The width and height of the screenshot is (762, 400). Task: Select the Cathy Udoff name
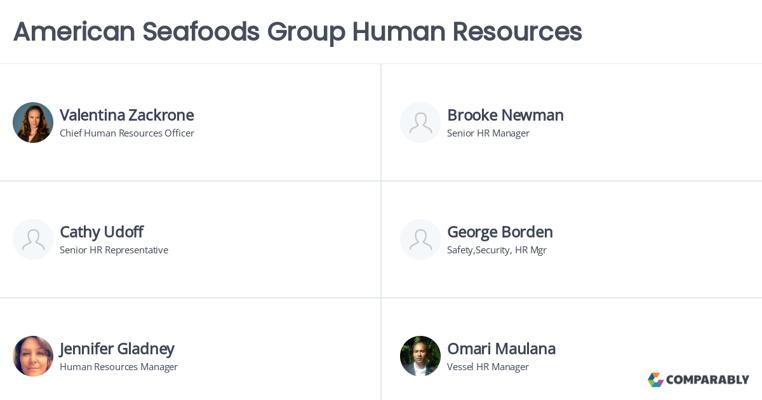(x=102, y=232)
